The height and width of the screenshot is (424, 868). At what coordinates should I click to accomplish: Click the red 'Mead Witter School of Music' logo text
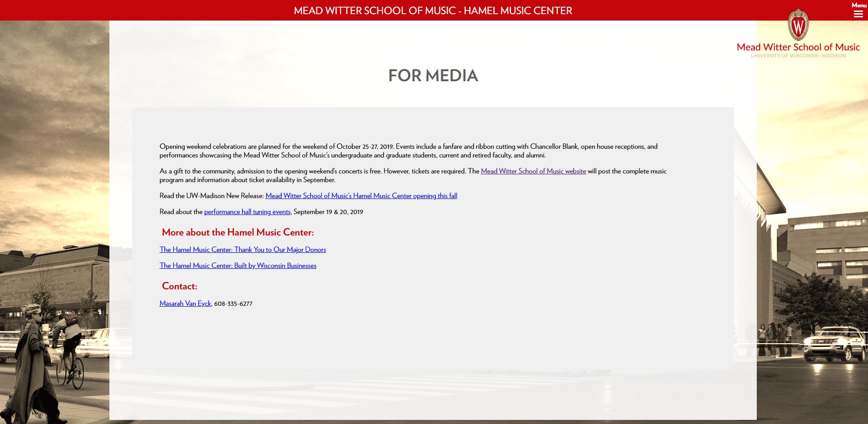pos(798,47)
